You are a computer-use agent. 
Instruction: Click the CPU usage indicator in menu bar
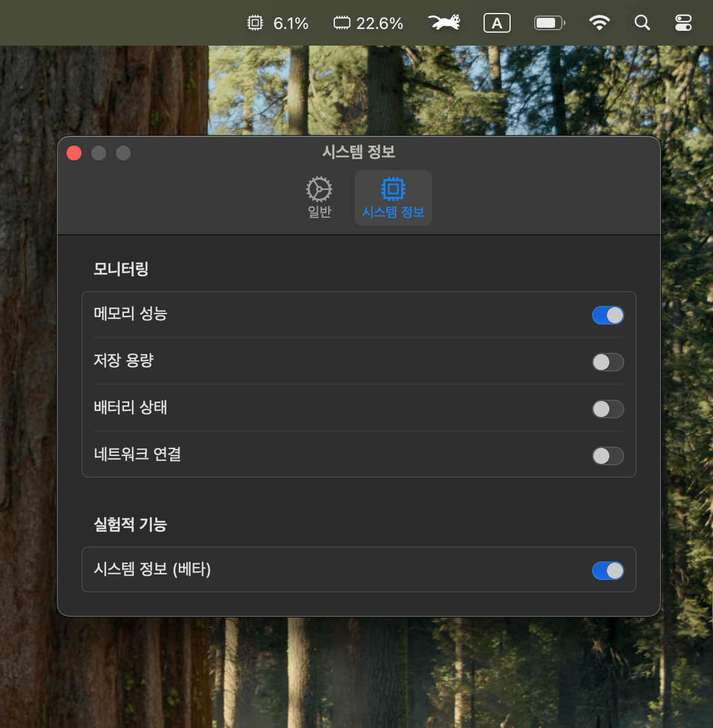[x=278, y=23]
